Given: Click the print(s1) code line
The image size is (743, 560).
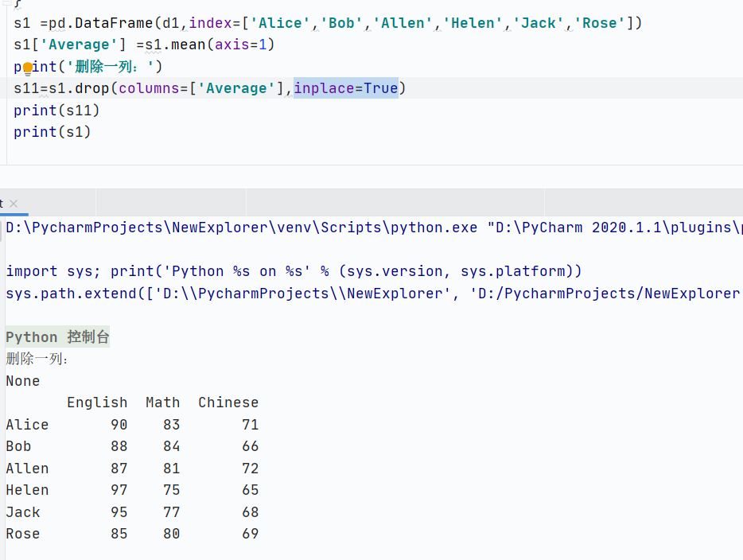Looking at the screenshot, I should [x=52, y=132].
